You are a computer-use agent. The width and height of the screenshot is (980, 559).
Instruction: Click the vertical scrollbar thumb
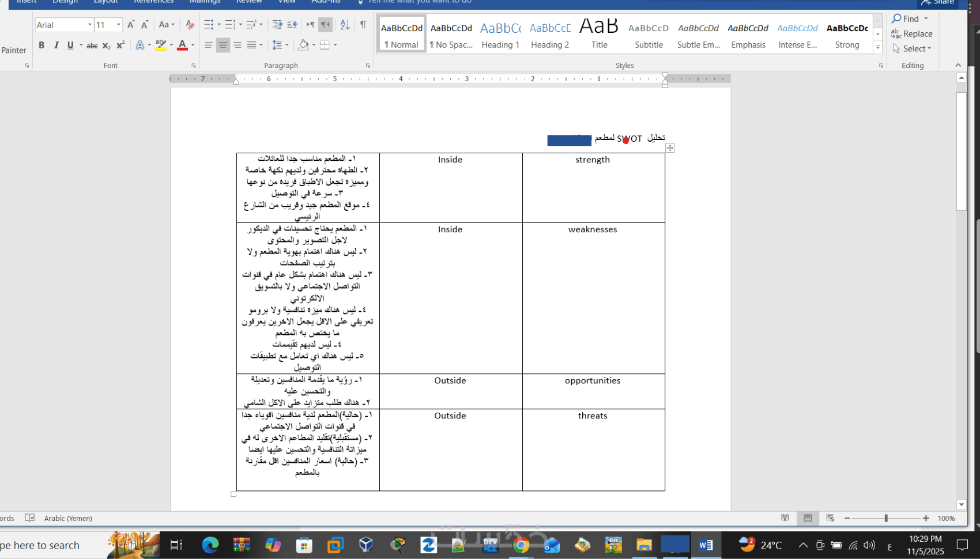tap(961, 151)
